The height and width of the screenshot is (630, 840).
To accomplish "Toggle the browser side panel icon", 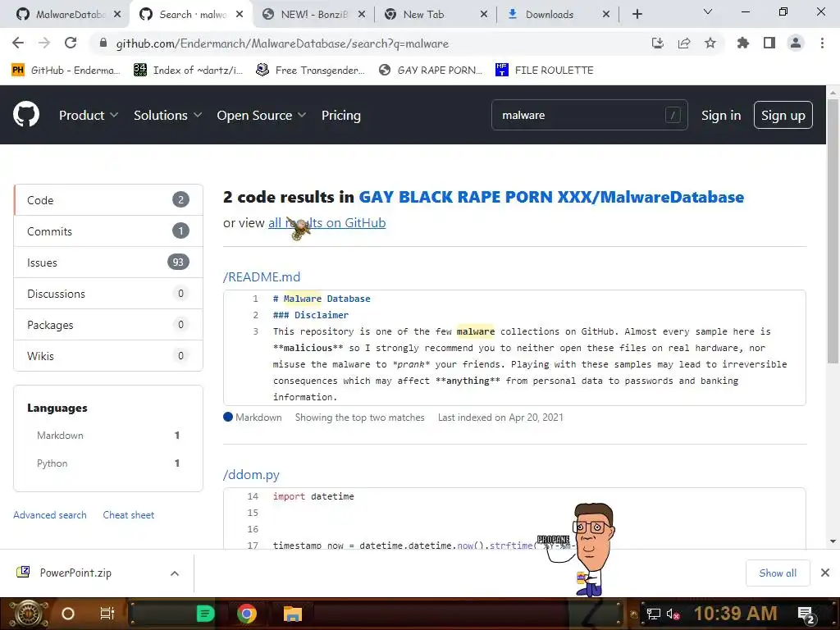I will coord(769,43).
